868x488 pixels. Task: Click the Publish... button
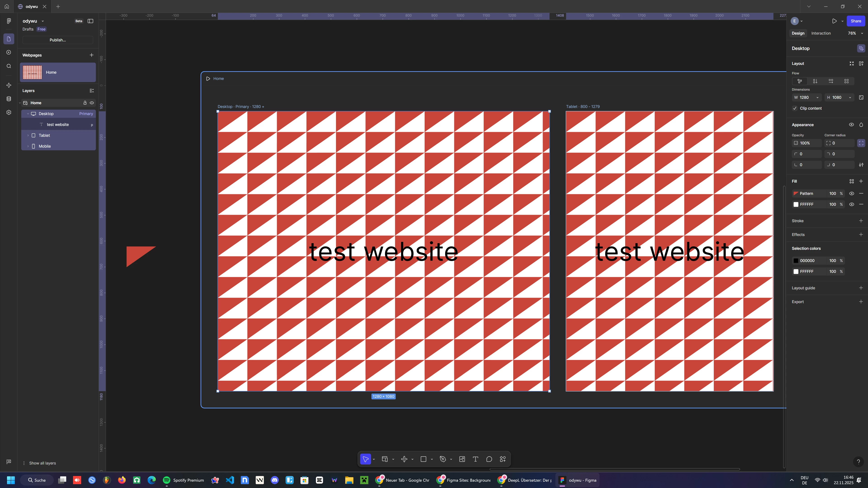(x=58, y=40)
